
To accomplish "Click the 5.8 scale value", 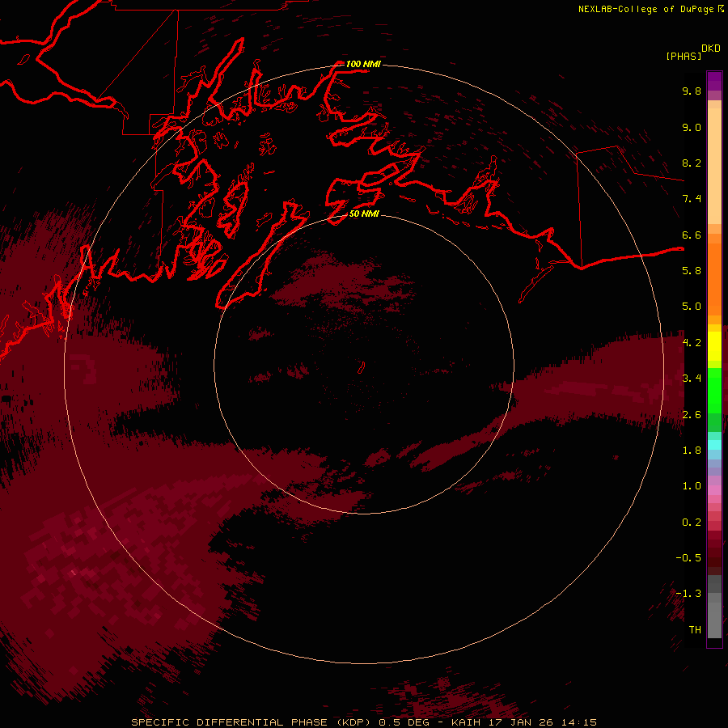I will click(692, 271).
